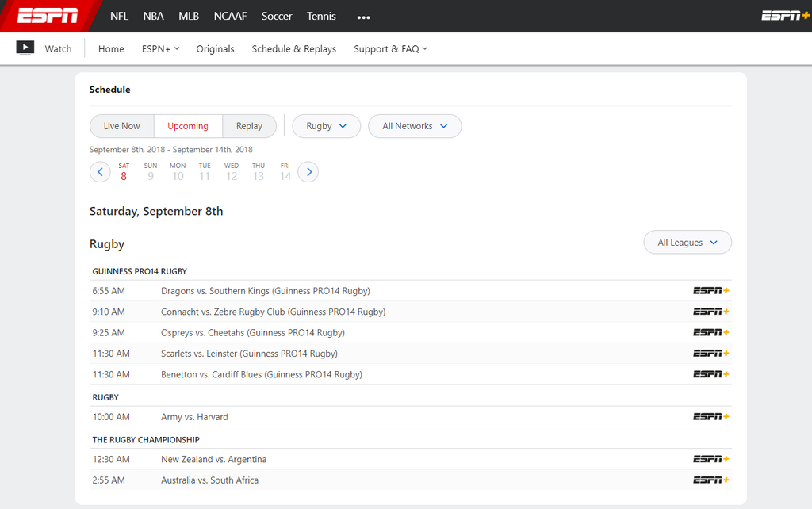The height and width of the screenshot is (509, 812).
Task: Click the Watch play icon
Action: pos(25,48)
